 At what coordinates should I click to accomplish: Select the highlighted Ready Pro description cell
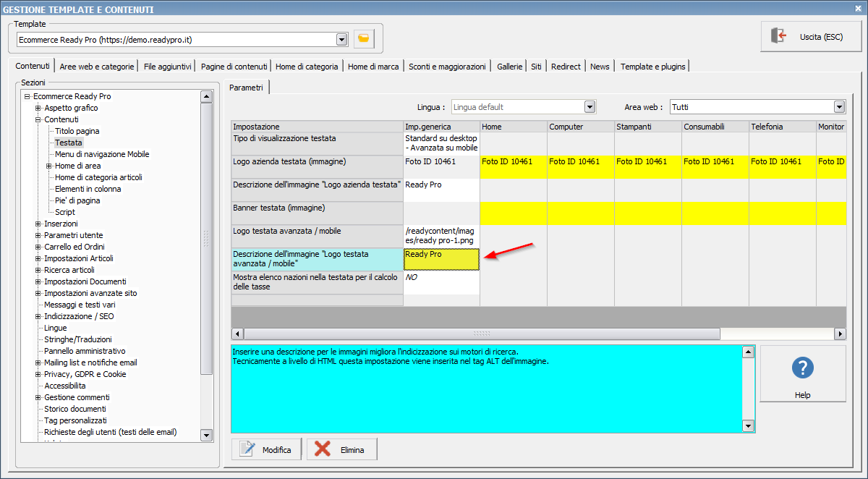point(441,259)
